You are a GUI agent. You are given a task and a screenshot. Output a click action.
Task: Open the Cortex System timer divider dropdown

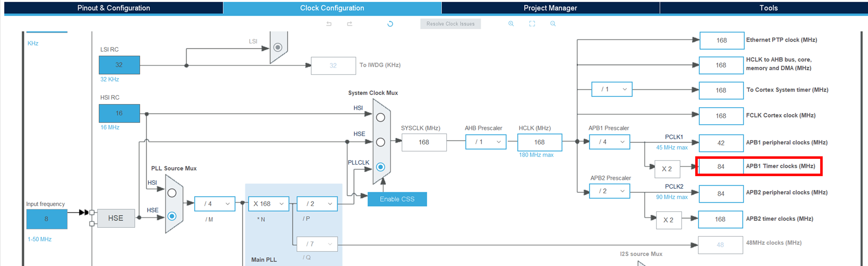(x=612, y=89)
